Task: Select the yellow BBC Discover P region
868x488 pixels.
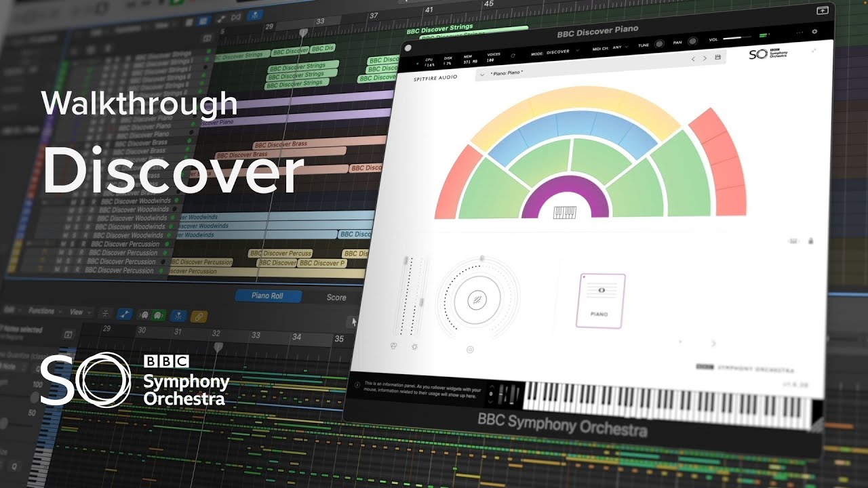Action: (322, 263)
